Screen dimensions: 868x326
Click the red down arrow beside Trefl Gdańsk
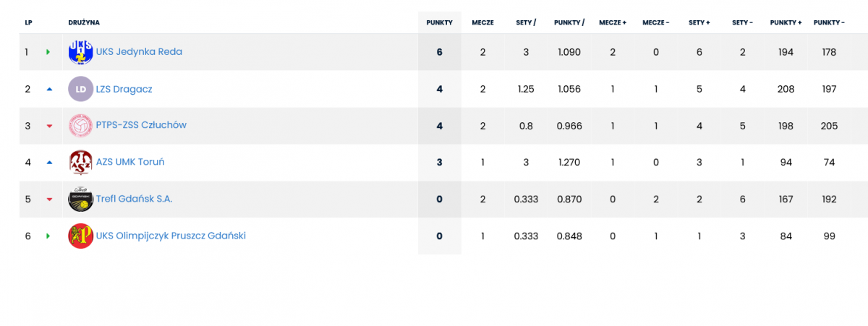click(x=49, y=200)
